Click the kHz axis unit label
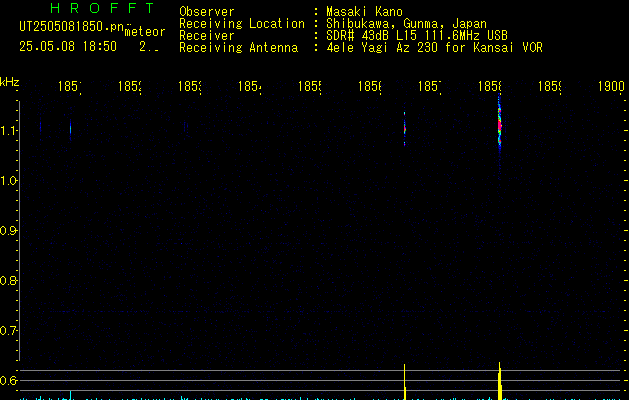The width and height of the screenshot is (629, 400). (x=9, y=82)
